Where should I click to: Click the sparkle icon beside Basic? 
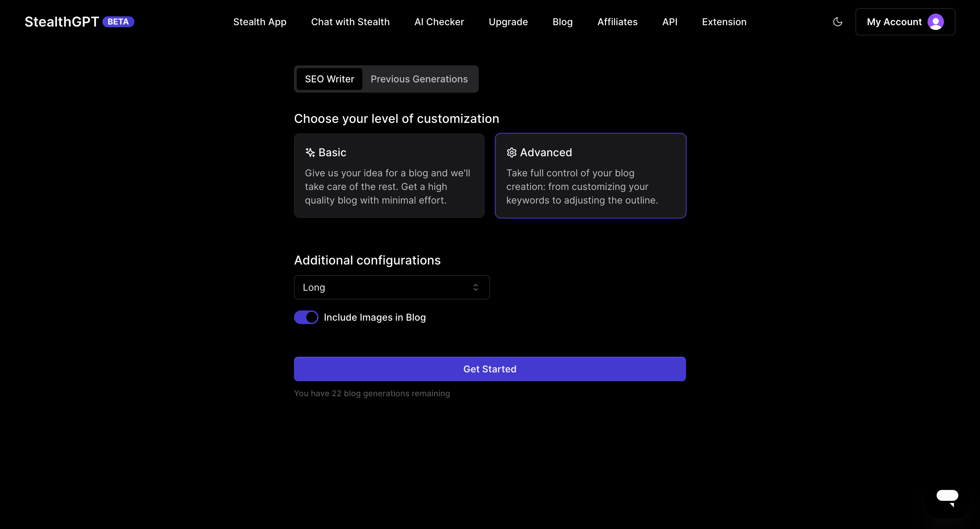coord(310,153)
